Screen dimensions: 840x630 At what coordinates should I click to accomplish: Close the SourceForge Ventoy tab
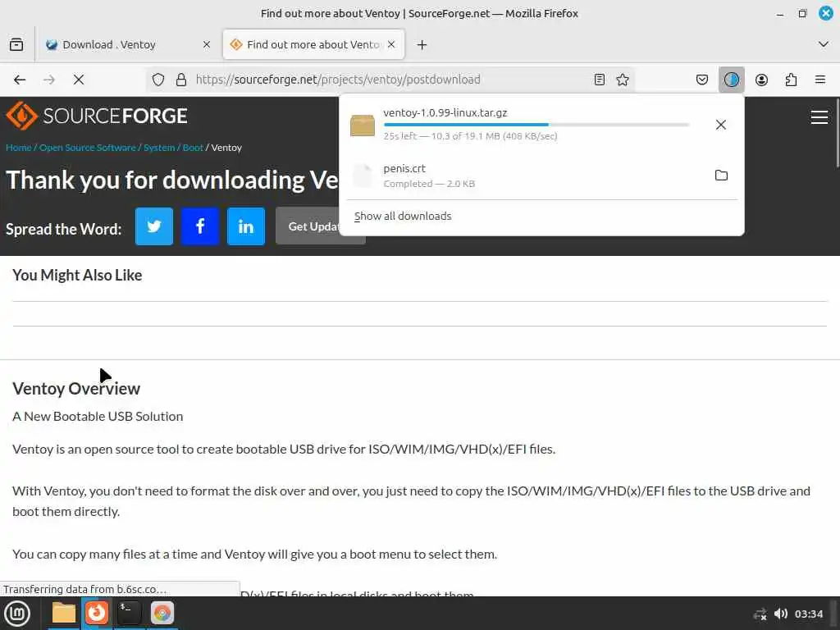click(x=391, y=44)
